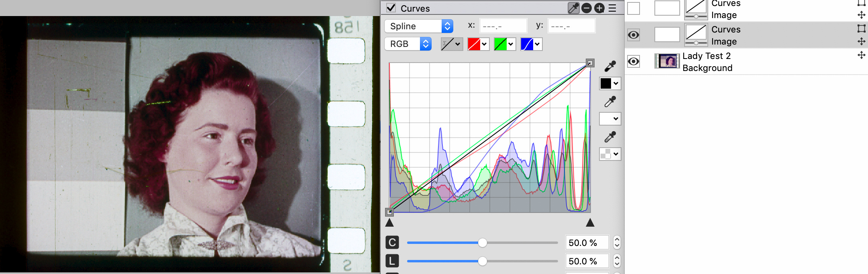Select the gray point eyedropper
The width and height of the screenshot is (868, 274).
(610, 137)
